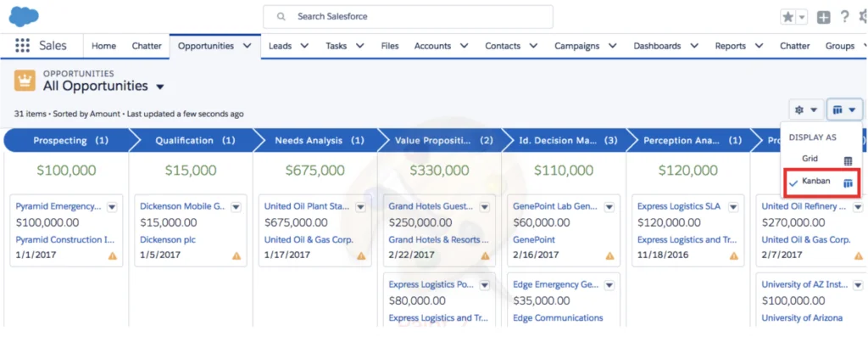Image resolution: width=868 pixels, height=342 pixels.
Task: Click the Perception Ana... stage header
Action: 690,141
